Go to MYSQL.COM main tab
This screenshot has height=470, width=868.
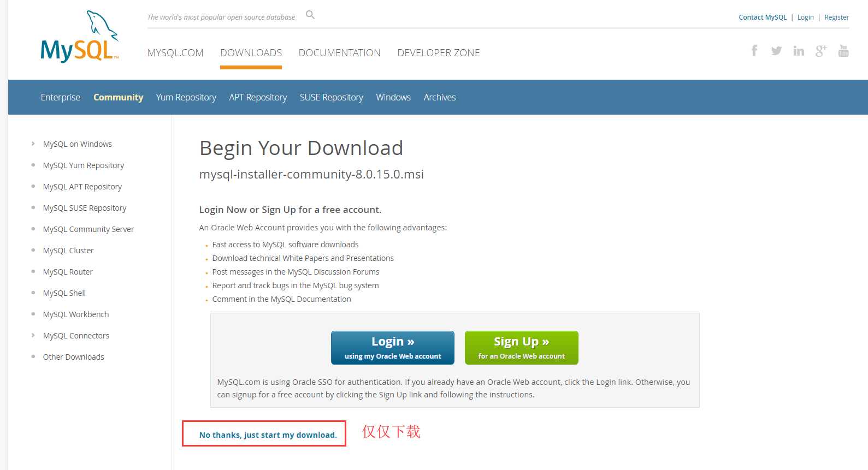click(x=175, y=53)
